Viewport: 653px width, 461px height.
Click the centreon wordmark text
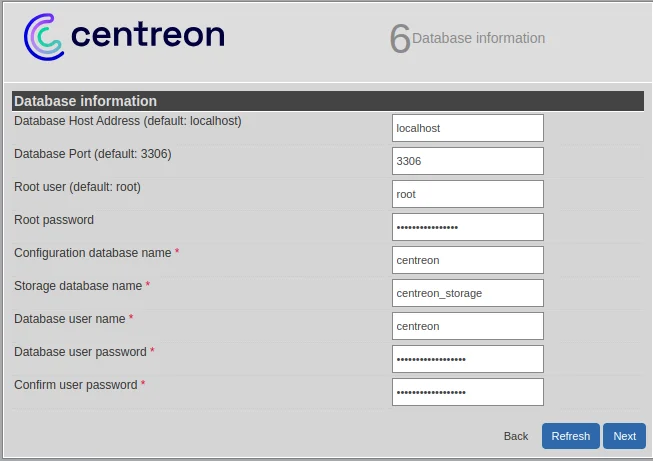click(x=148, y=35)
